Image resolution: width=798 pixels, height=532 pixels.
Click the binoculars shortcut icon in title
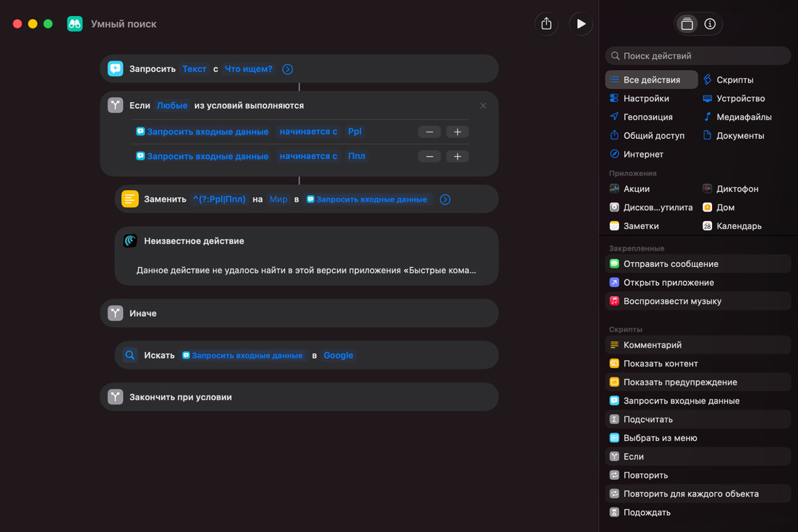(75, 24)
